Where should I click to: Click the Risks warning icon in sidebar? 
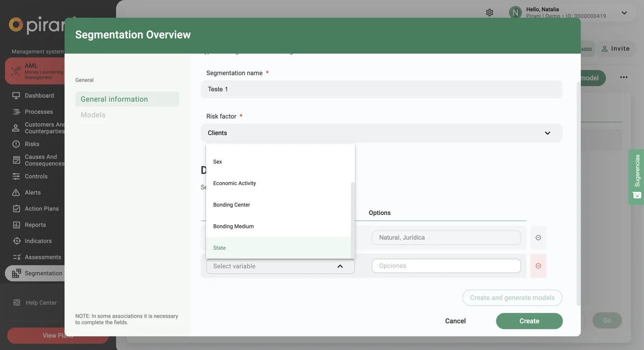16,144
